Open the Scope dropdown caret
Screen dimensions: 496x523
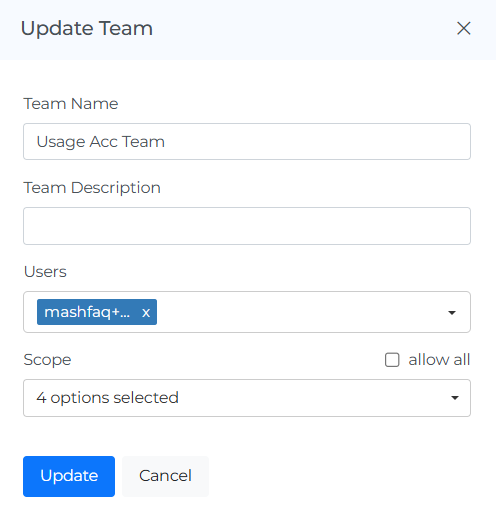[x=455, y=398]
